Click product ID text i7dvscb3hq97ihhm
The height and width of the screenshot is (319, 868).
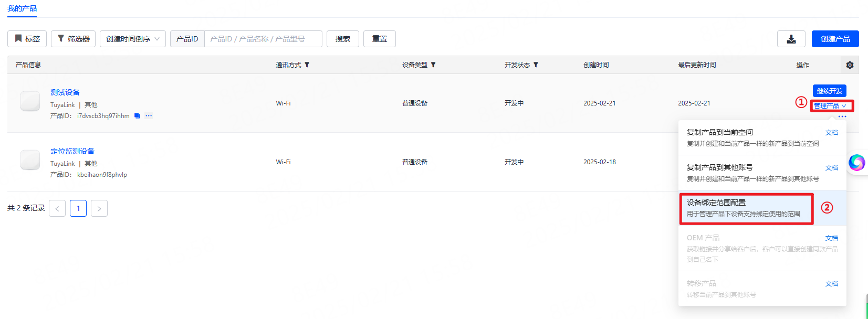point(103,116)
